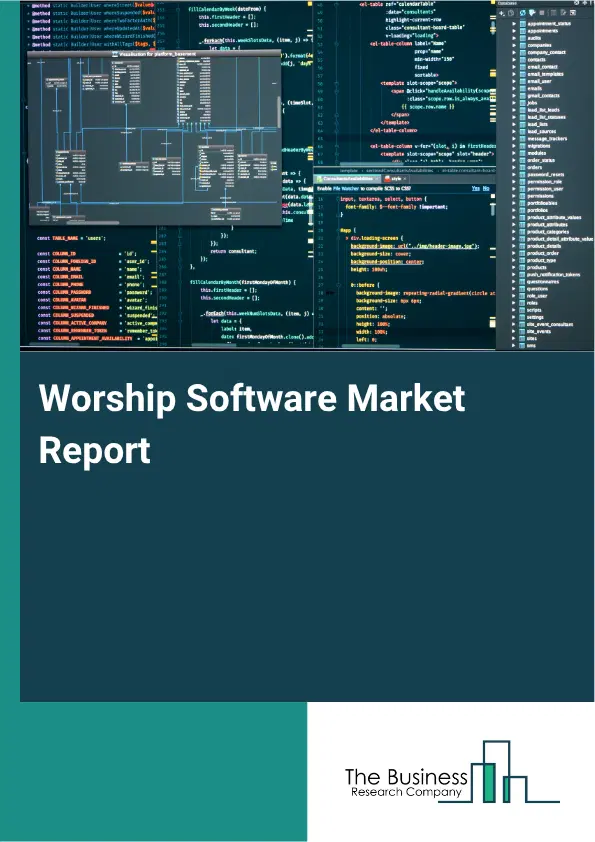The image size is (595, 842).
Task: Expand the portfolios table node
Action: pyautogui.click(x=514, y=210)
